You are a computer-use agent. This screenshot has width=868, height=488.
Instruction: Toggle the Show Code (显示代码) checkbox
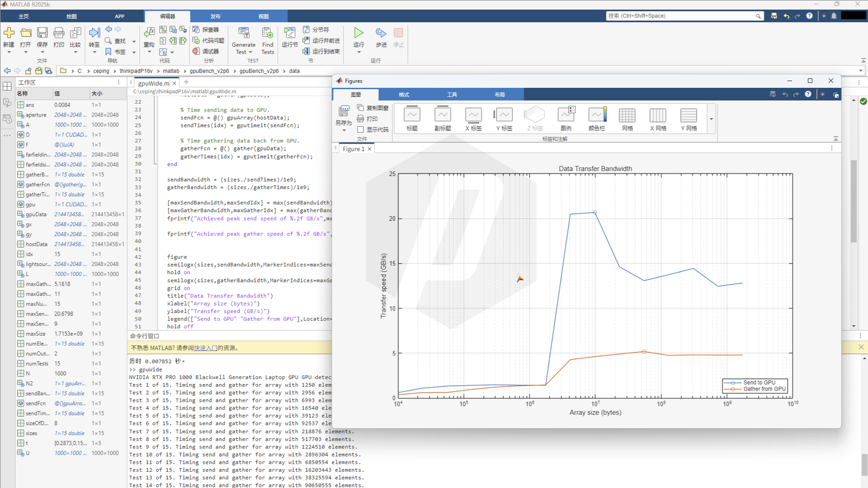point(361,130)
